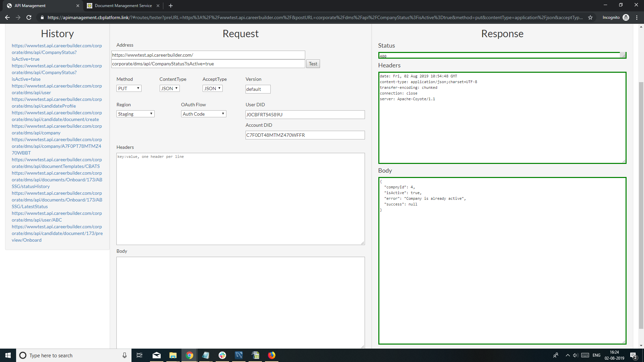Screen dimensions: 644x362
Task: Open history link CompanyStatus?isActive=false
Action: (57, 72)
